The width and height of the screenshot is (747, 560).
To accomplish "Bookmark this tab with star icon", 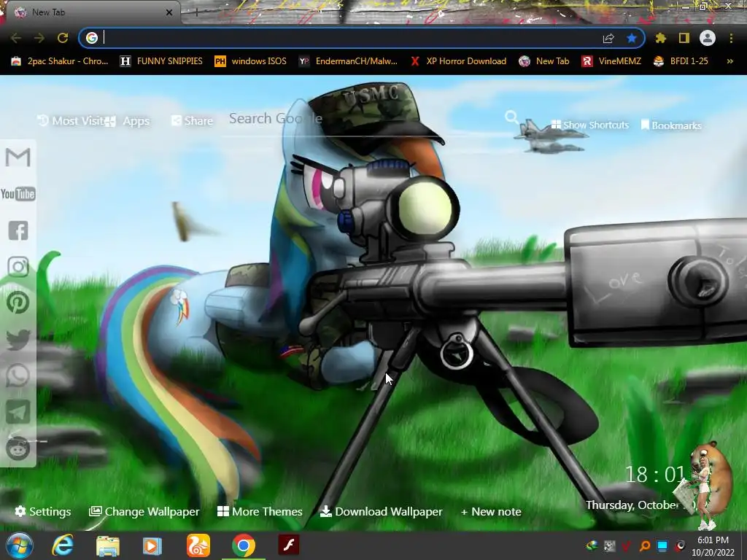I will 632,38.
